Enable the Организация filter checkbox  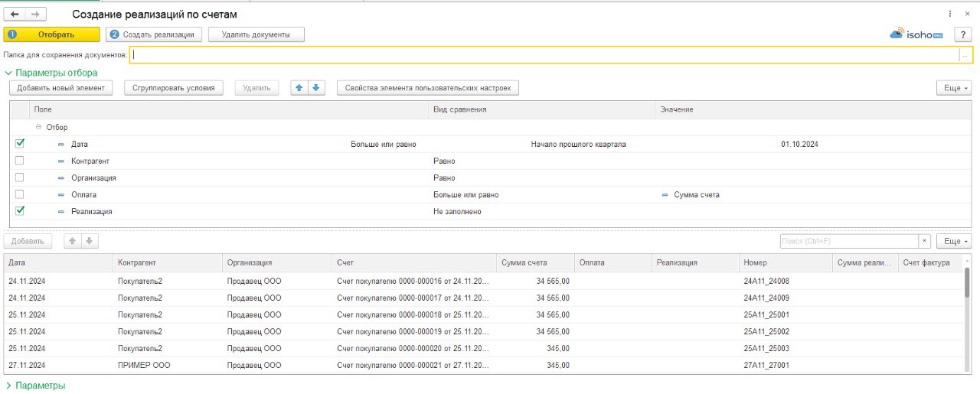pos(20,177)
